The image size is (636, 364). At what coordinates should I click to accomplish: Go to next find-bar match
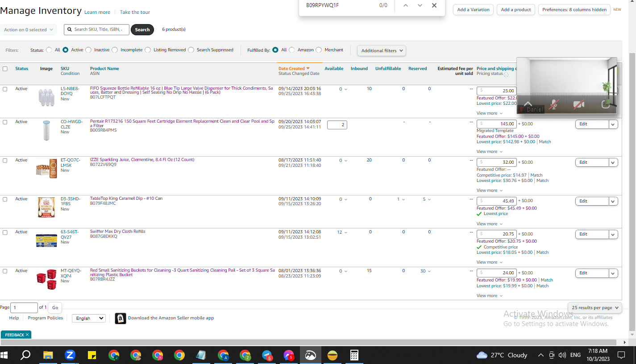420,5
